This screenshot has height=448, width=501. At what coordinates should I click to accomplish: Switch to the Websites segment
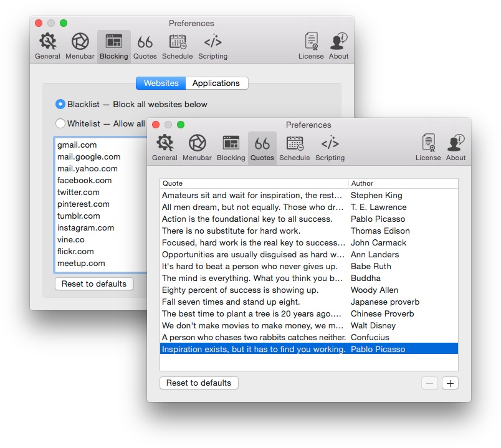point(161,83)
